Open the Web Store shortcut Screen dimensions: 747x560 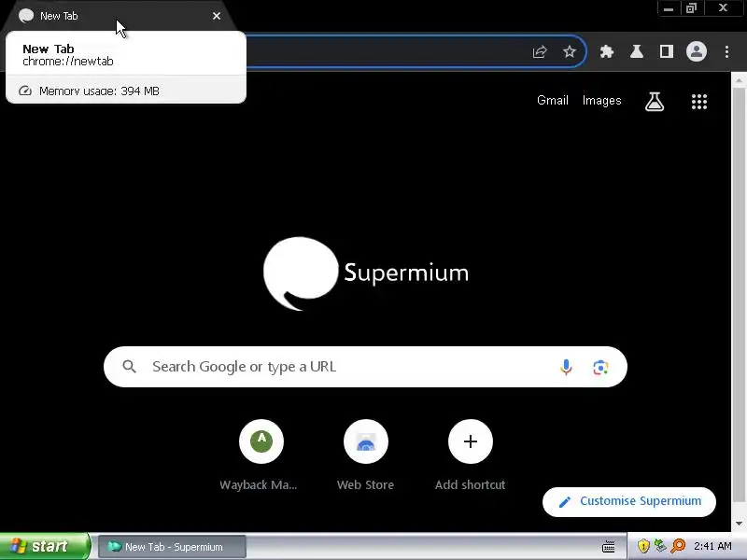365,441
